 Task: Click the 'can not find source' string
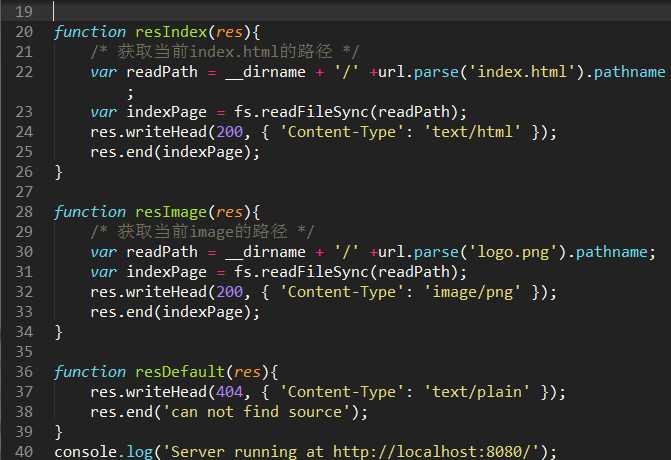[256, 412]
